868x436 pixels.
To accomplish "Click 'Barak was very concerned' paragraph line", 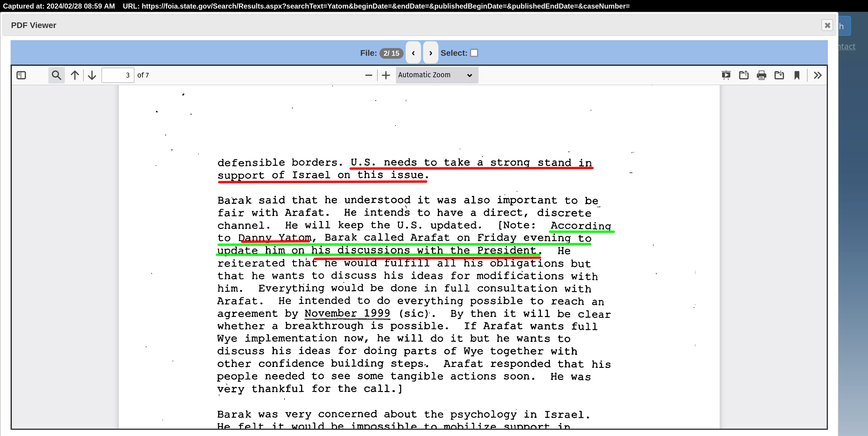I will point(403,414).
